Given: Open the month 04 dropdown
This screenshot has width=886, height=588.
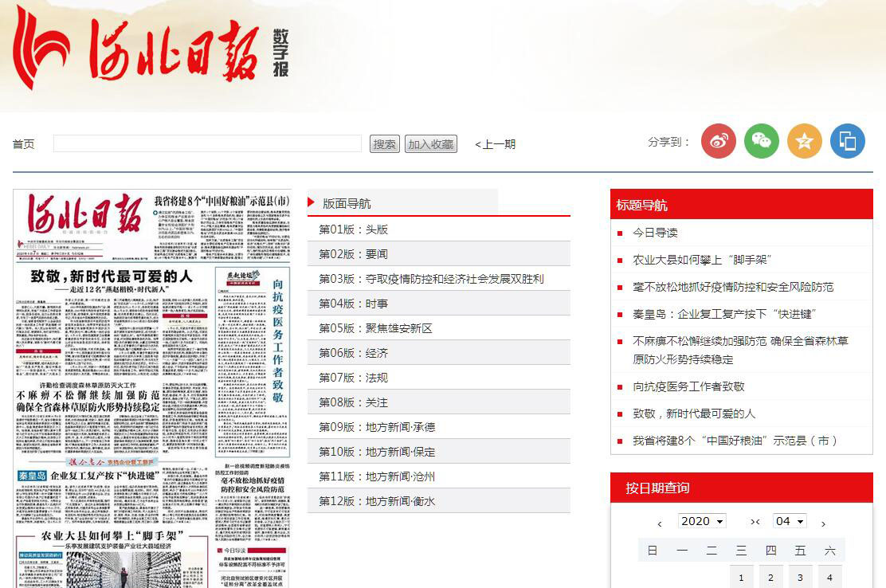Looking at the screenshot, I should tap(789, 521).
